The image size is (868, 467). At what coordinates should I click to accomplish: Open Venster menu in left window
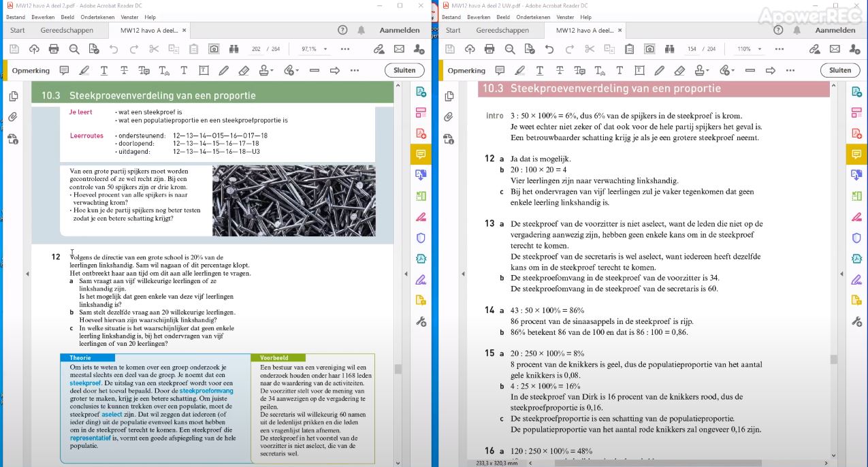[129, 17]
